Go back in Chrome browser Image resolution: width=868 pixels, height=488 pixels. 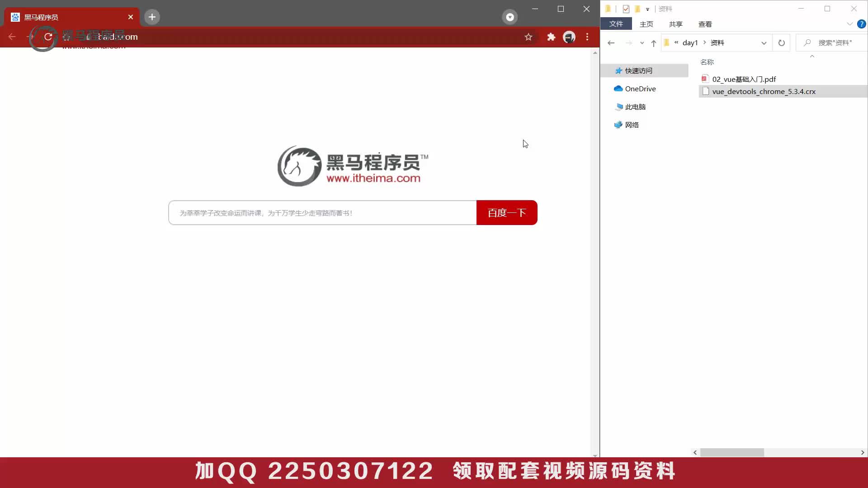pyautogui.click(x=12, y=37)
